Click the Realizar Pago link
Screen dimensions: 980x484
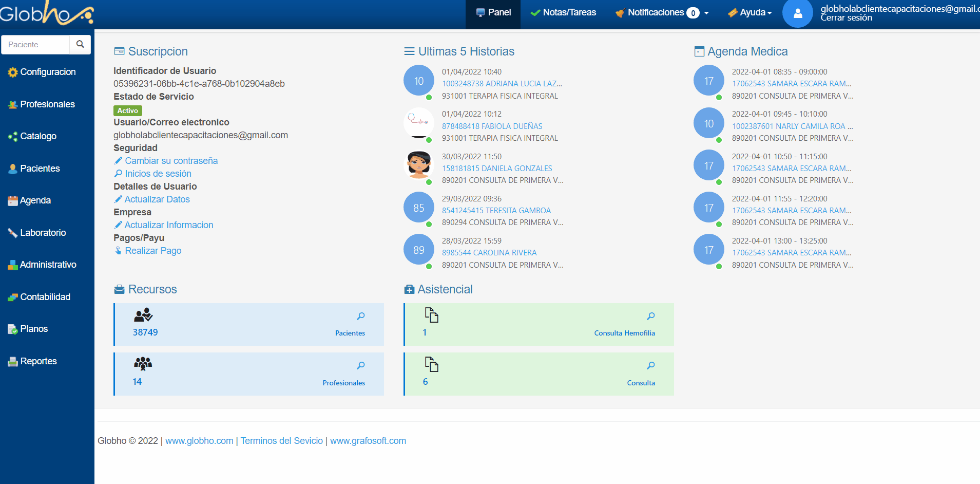pos(153,251)
